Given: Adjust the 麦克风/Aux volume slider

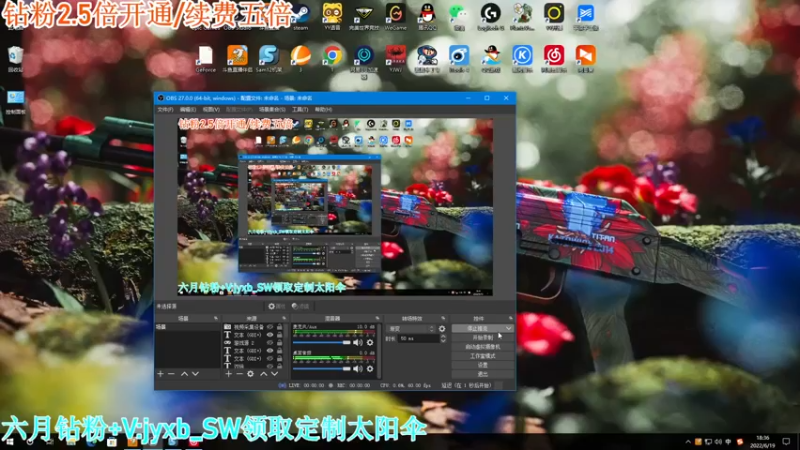Looking at the screenshot, I should coord(321,343).
